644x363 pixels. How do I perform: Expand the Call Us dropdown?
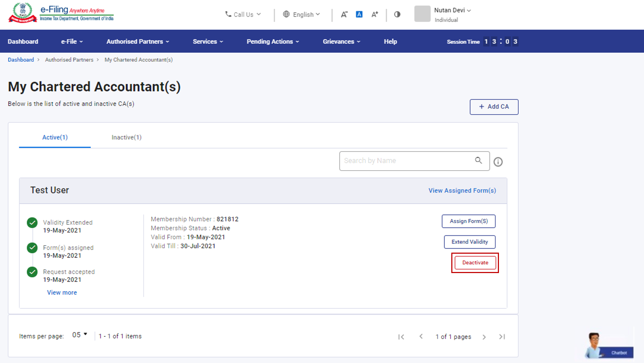coord(243,14)
